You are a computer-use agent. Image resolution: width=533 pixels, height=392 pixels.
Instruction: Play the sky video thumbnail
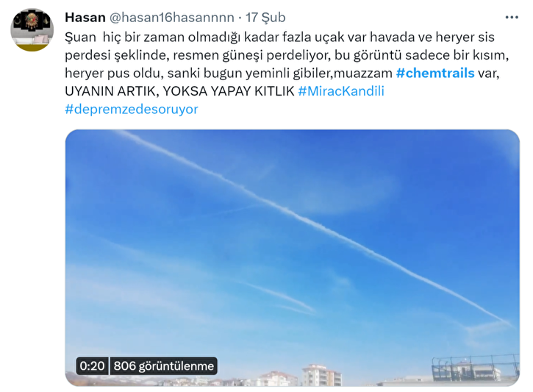[293, 257]
